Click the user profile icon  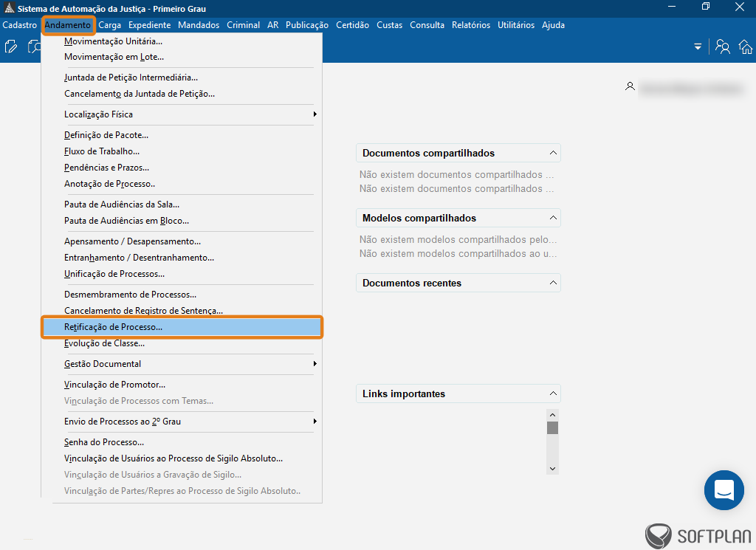click(x=630, y=86)
